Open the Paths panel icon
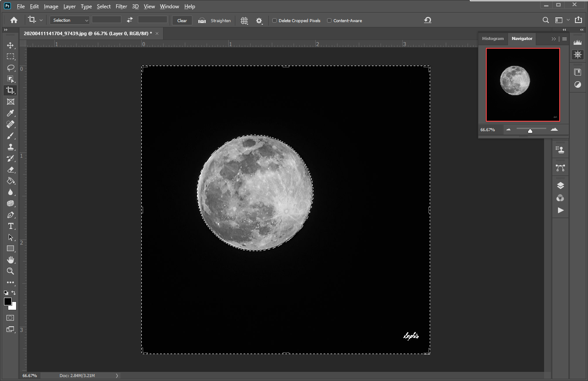The image size is (588, 381). (560, 167)
